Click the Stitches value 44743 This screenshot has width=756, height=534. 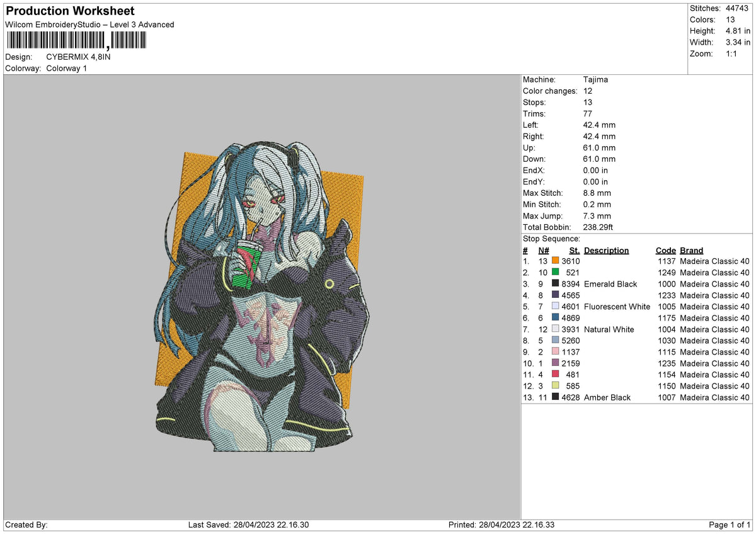point(738,8)
